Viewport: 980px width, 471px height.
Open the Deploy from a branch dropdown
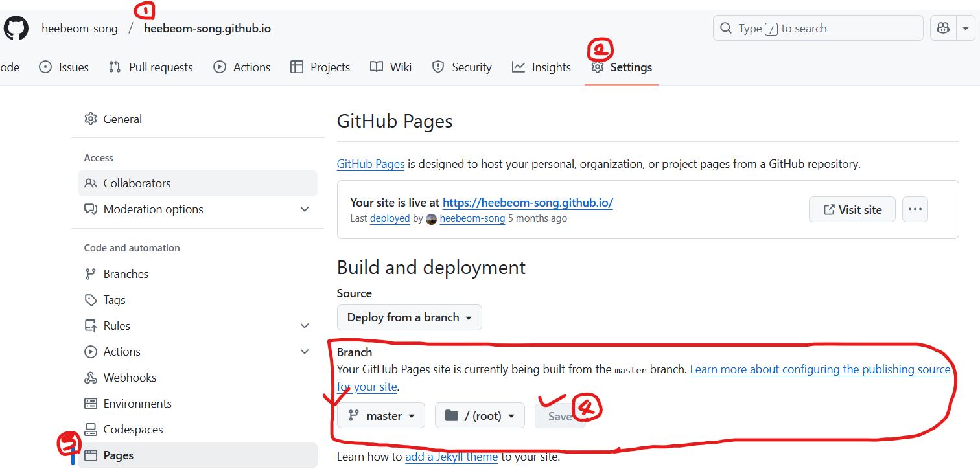tap(410, 317)
